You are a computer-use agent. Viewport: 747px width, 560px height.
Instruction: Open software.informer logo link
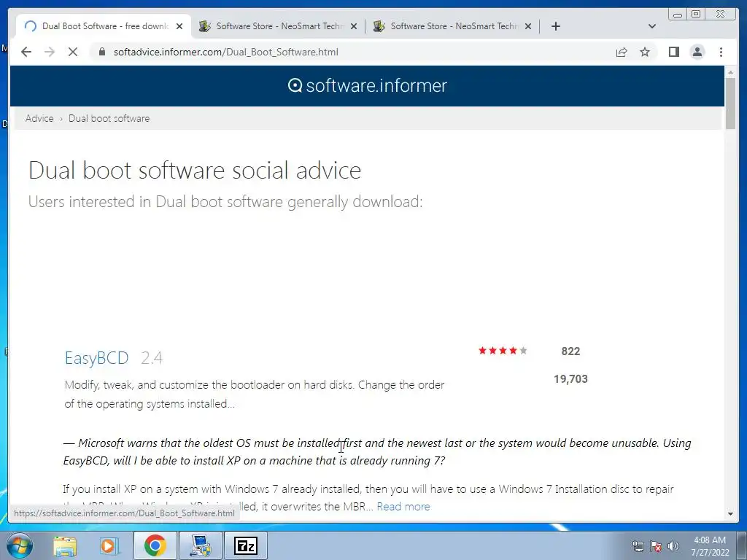[x=368, y=86]
